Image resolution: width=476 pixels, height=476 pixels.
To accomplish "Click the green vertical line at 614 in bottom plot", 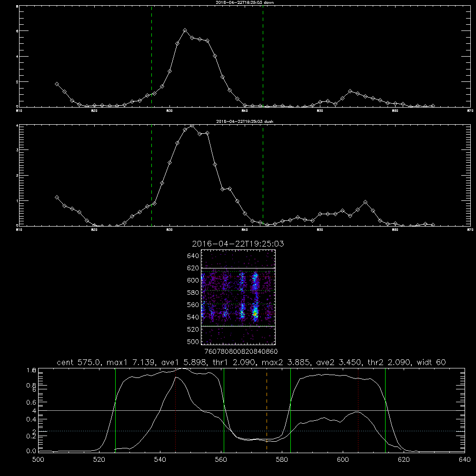I will coord(385,410).
